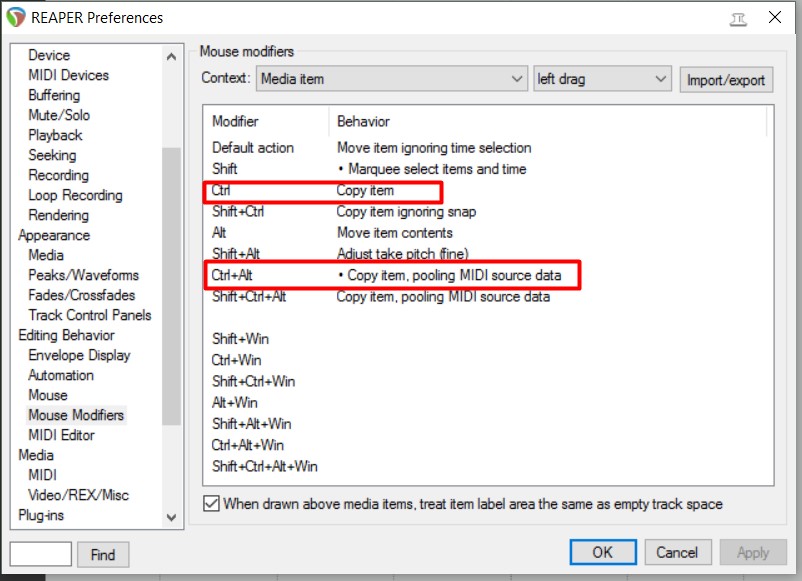The width and height of the screenshot is (802, 581).
Task: Select the Alt+Win modifier row
Action: [x=488, y=403]
